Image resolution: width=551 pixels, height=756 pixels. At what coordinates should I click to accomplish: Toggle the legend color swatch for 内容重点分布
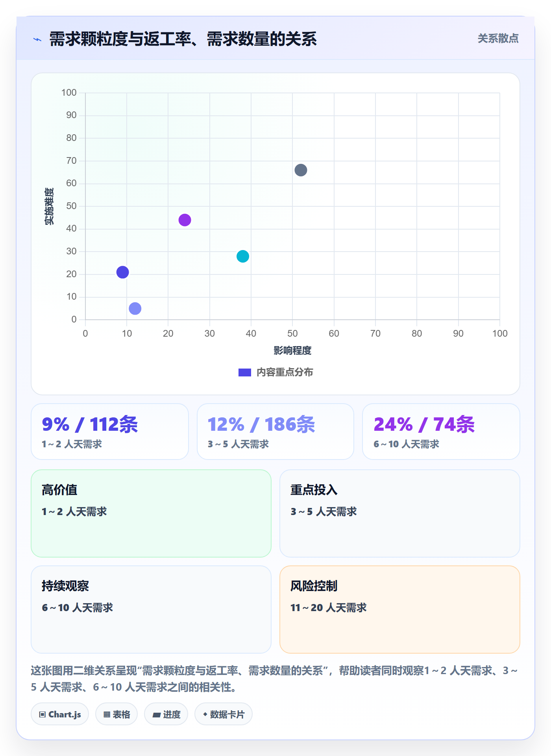pos(245,372)
